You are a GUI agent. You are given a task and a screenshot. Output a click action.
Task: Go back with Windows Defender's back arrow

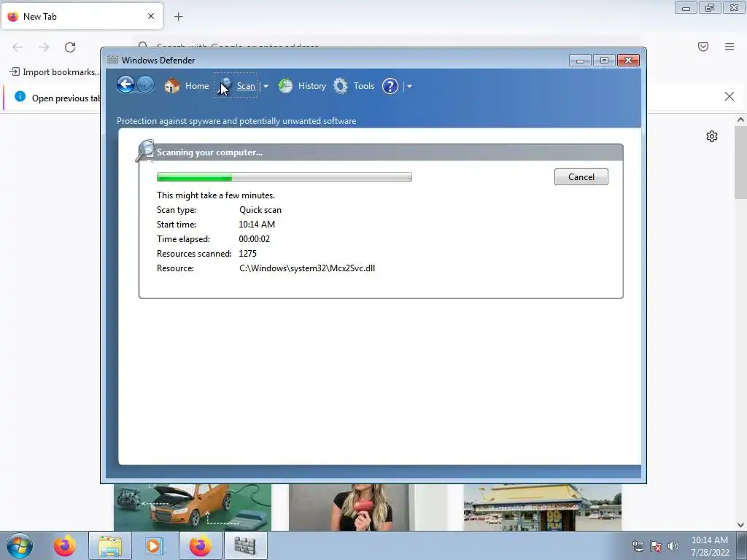(125, 85)
